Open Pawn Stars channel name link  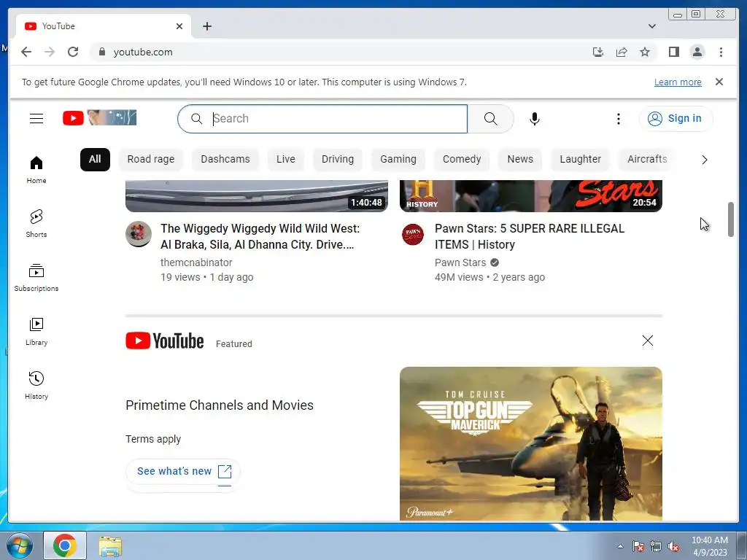coord(460,262)
